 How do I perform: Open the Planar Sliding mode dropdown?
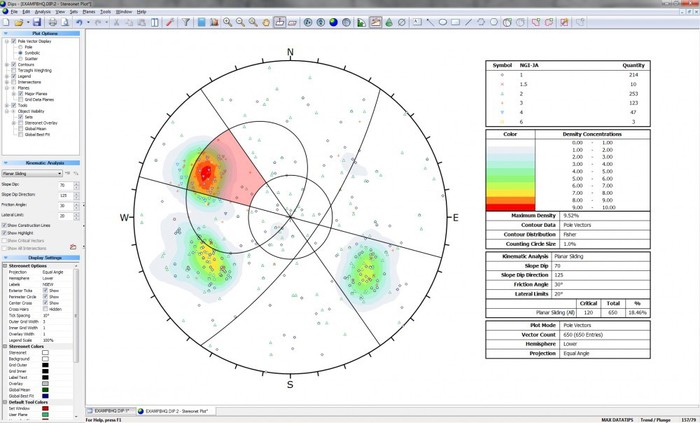pyautogui.click(x=61, y=173)
